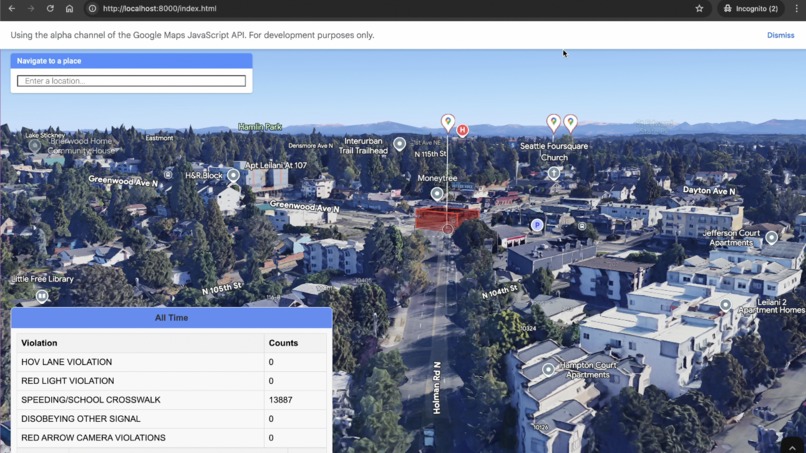The width and height of the screenshot is (806, 453).
Task: Select the 'SPEEDING/SCHOOL CROSSWALK' row label
Action: point(90,400)
